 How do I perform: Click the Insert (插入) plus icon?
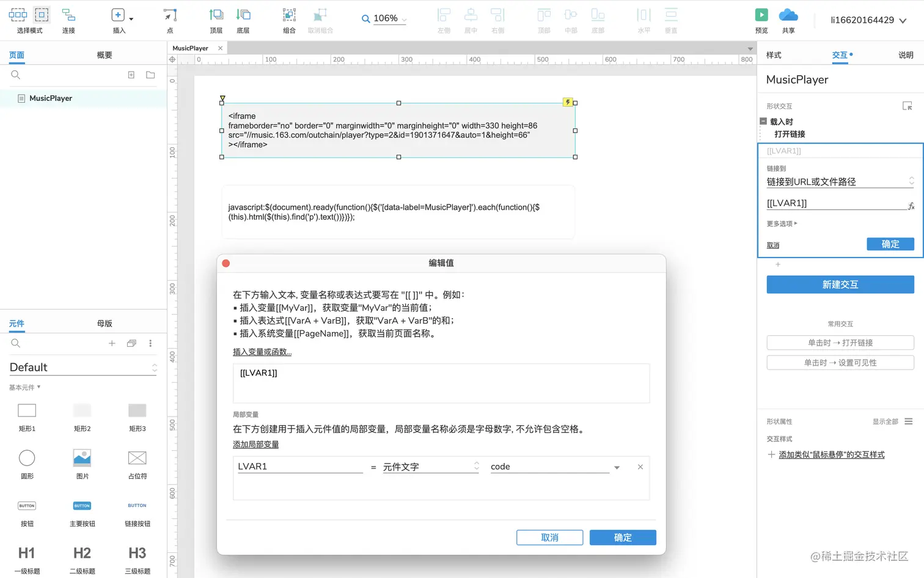pos(118,15)
